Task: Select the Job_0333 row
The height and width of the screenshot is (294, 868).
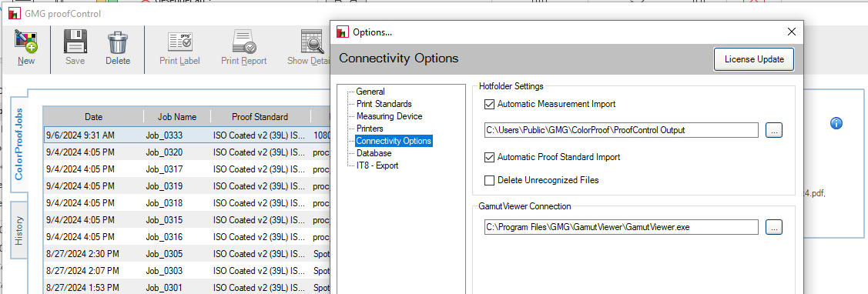Action: [187, 135]
